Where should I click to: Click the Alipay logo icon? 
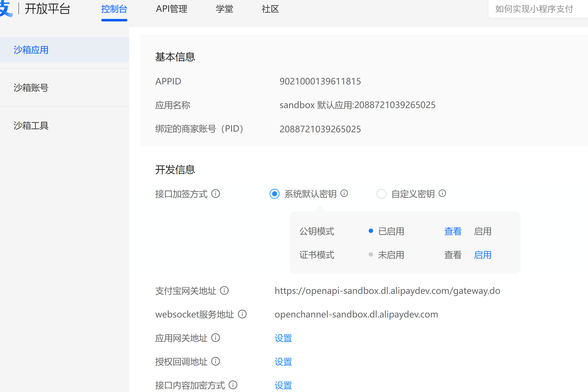coord(6,9)
